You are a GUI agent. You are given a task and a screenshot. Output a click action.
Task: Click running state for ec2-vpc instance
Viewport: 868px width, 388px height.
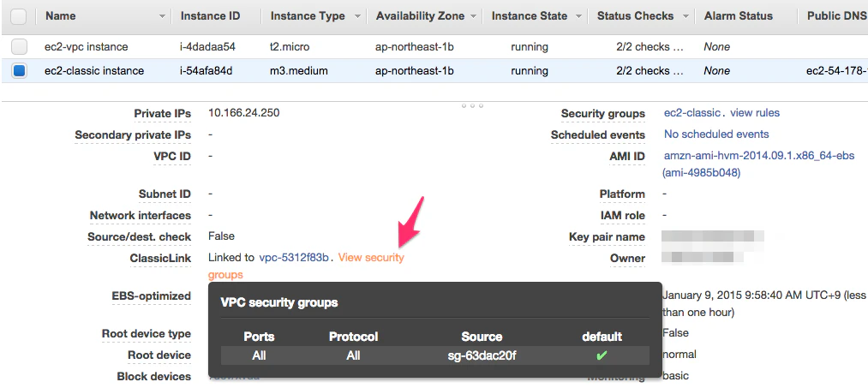(530, 47)
